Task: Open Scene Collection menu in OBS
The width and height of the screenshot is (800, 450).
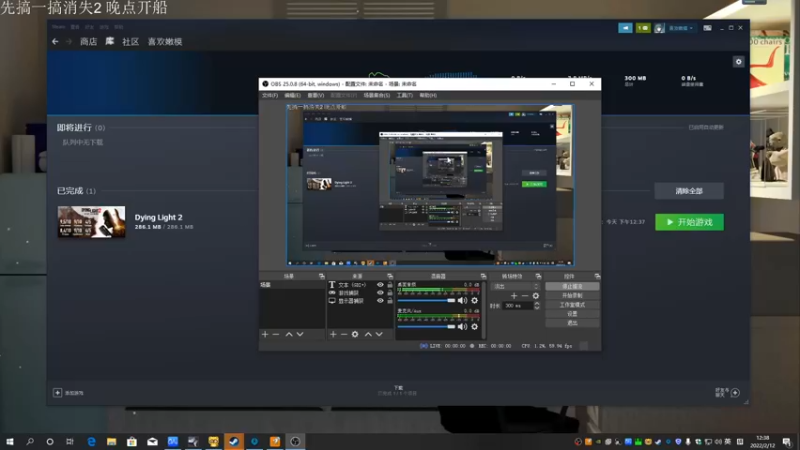Action: (x=377, y=95)
